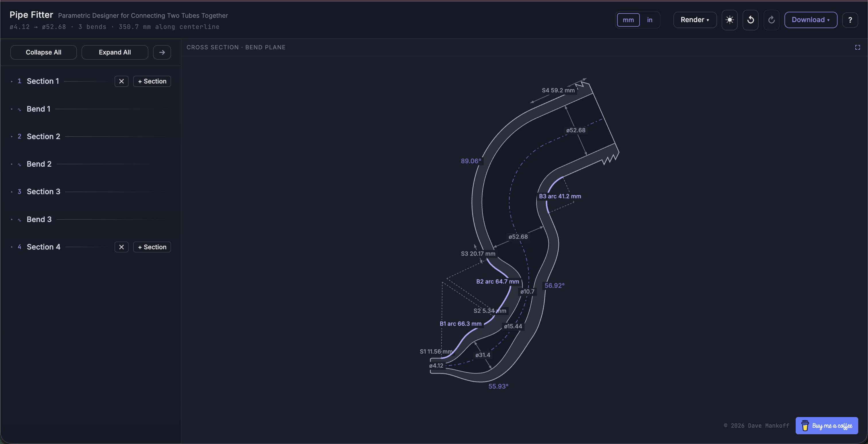The image size is (868, 444).
Task: Click the S1 11.56 mm length label
Action: [436, 351]
